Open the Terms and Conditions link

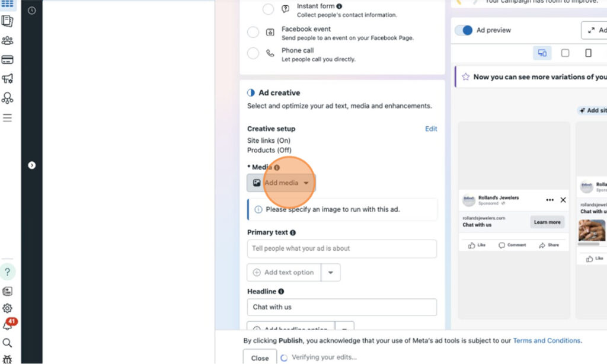pyautogui.click(x=547, y=341)
